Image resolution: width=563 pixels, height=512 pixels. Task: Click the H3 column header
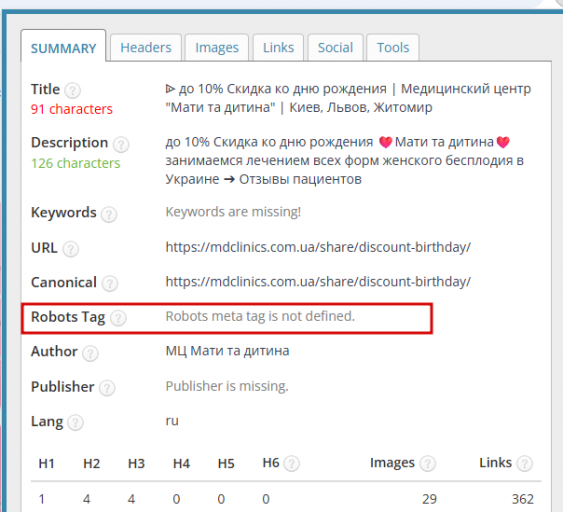[136, 464]
